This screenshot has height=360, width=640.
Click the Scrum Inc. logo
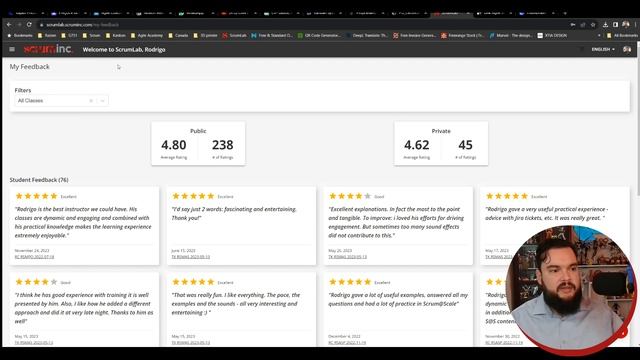click(x=48, y=49)
